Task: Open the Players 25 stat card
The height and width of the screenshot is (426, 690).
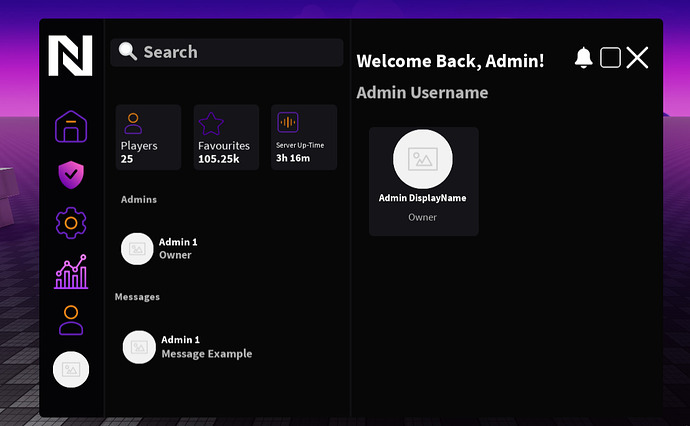Action: (x=148, y=137)
